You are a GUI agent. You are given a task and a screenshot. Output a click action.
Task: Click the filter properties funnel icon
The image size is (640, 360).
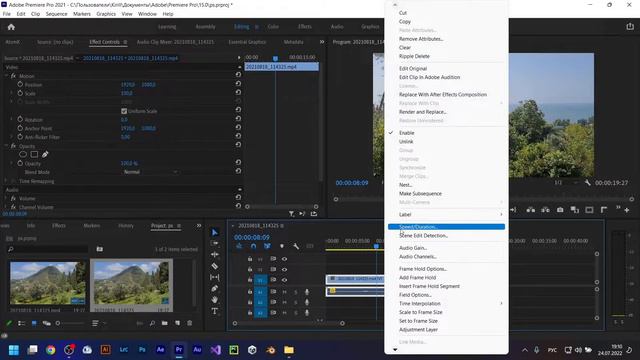[291, 213]
